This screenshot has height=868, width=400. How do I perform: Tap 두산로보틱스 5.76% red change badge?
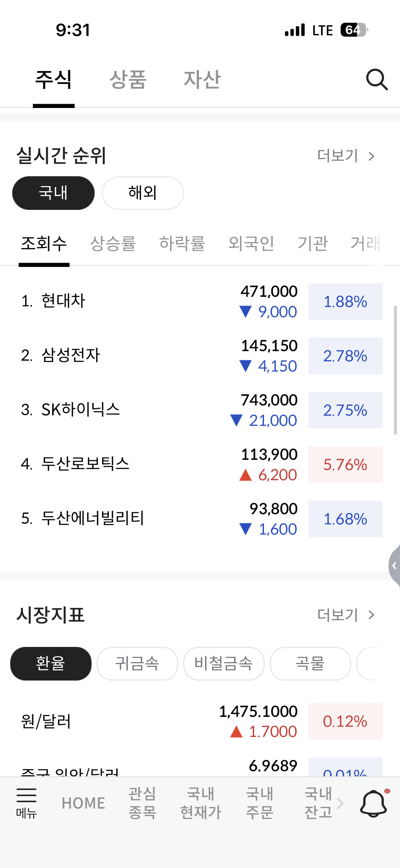(345, 465)
